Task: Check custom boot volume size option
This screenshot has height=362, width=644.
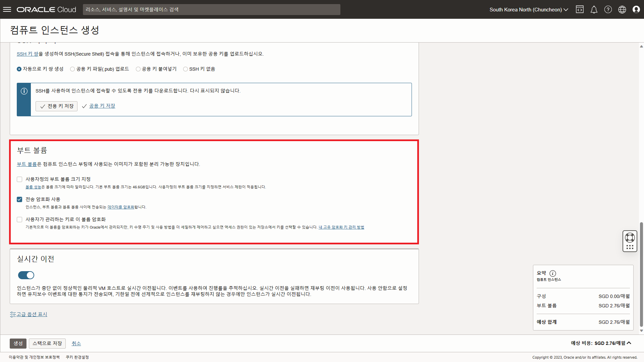Action: coord(19,179)
